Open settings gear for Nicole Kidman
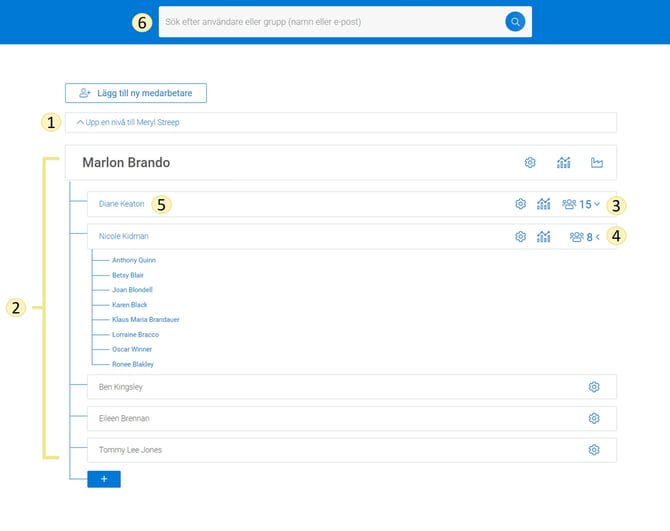670x531 pixels. (x=520, y=237)
